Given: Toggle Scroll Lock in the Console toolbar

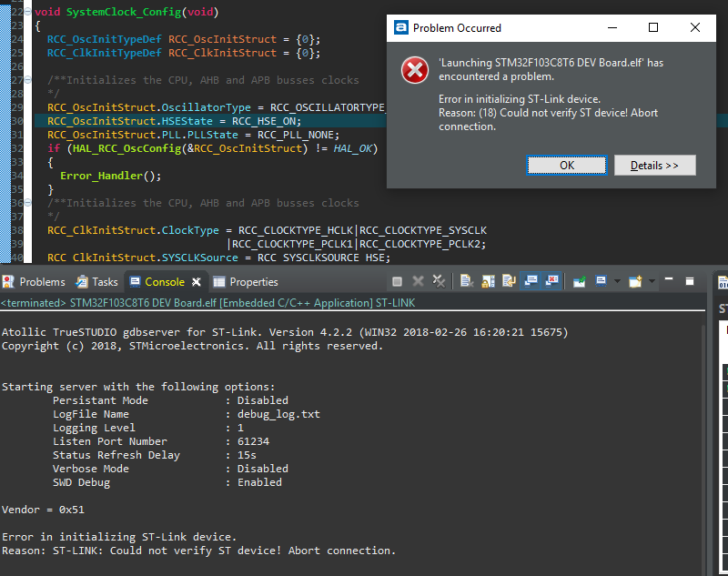Looking at the screenshot, I should point(488,281).
